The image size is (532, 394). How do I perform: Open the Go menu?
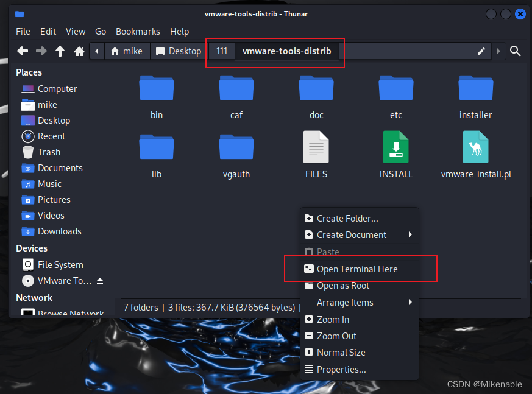(x=101, y=32)
